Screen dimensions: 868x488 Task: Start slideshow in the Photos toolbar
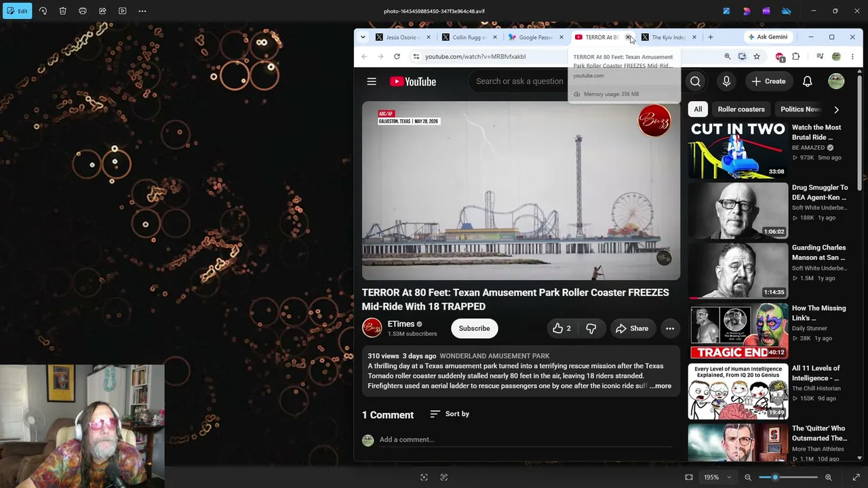[x=122, y=11]
